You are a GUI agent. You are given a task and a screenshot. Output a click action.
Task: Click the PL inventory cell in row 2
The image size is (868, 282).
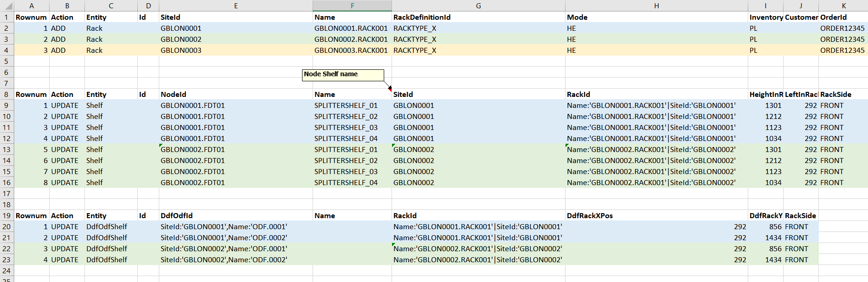click(x=766, y=28)
